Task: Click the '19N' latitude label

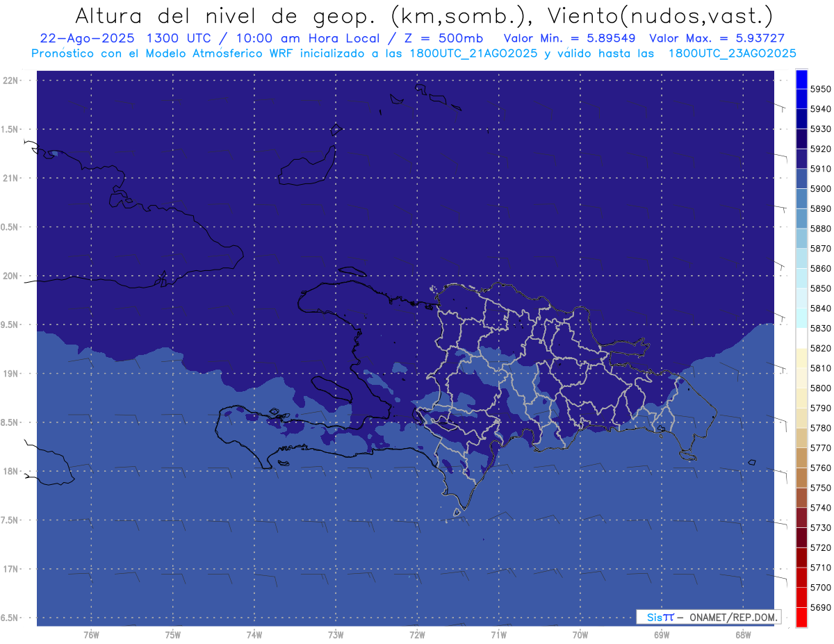Action: 10,374
